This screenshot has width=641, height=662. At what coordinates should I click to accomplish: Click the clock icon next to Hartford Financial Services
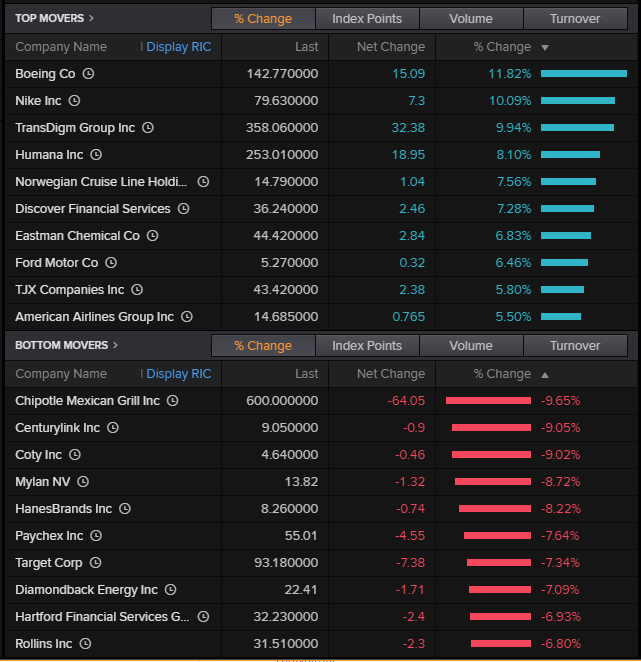[x=204, y=617]
